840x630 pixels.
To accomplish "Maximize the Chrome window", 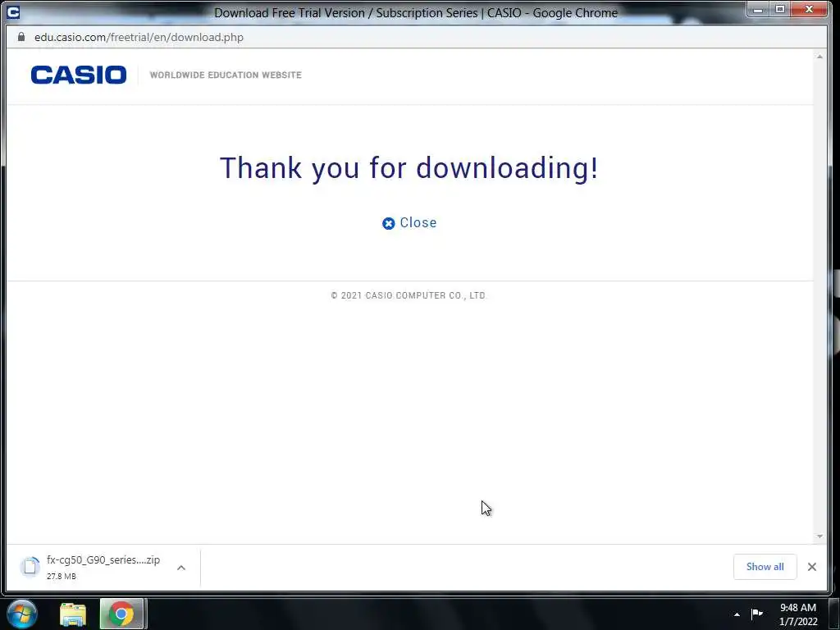I will pyautogui.click(x=780, y=10).
